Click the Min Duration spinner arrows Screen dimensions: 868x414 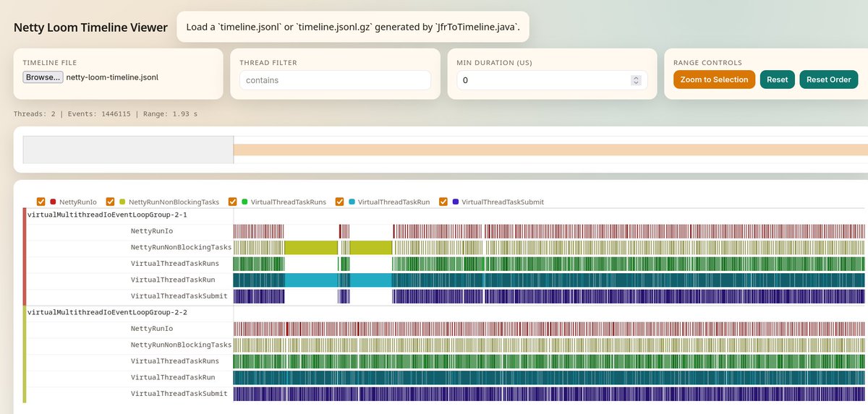pyautogui.click(x=636, y=80)
